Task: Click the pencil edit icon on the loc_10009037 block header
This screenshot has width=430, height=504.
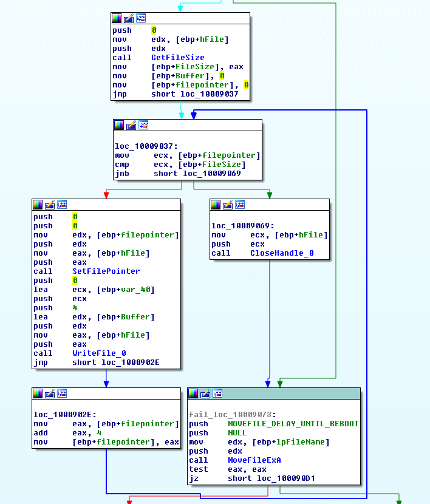Action: 131,125
